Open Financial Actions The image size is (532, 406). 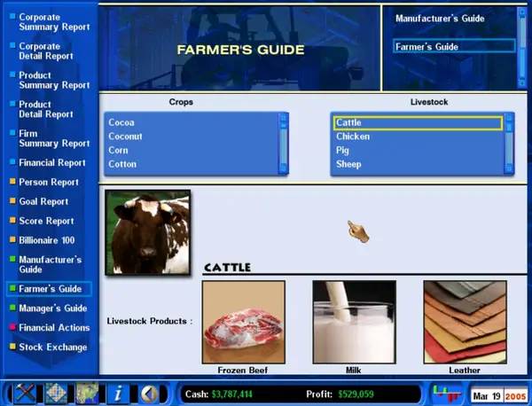coord(54,328)
